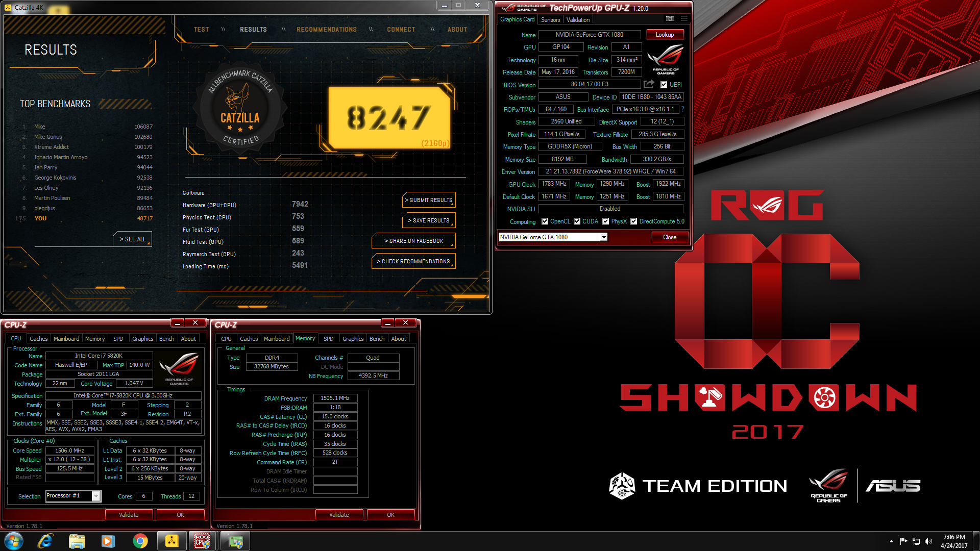Open Catzilla RECOMMENDATIONS tab
This screenshot has width=980, height=551.
(327, 30)
